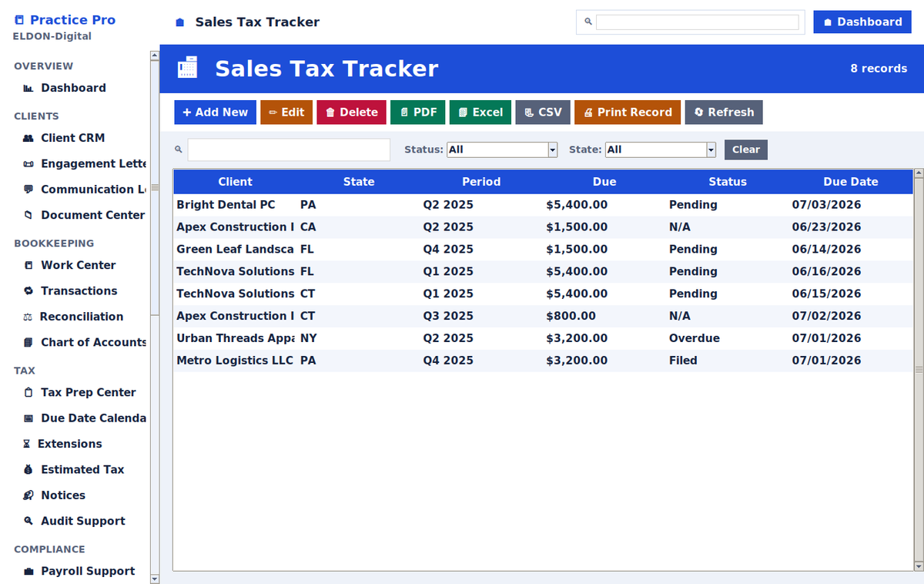Click Print Record button
Viewport: 924px width, 584px height.
(628, 112)
